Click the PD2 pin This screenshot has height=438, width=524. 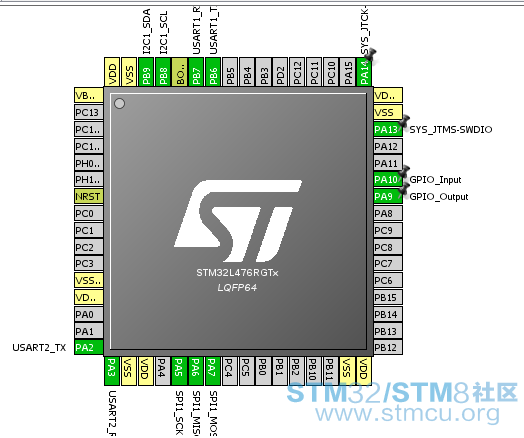280,72
